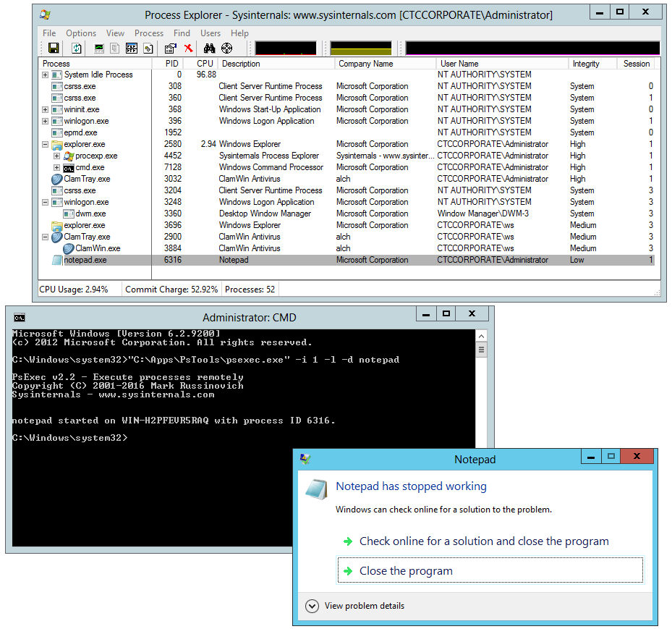672x629 pixels.
Task: Select the notepad.exe process row
Action: click(x=346, y=260)
